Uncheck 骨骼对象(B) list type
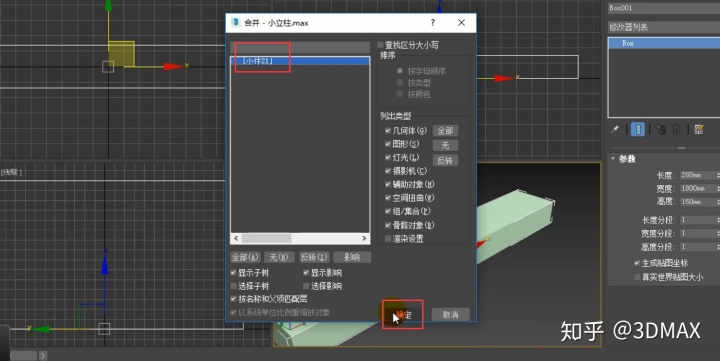Screen dimensions: 720x361 388,225
